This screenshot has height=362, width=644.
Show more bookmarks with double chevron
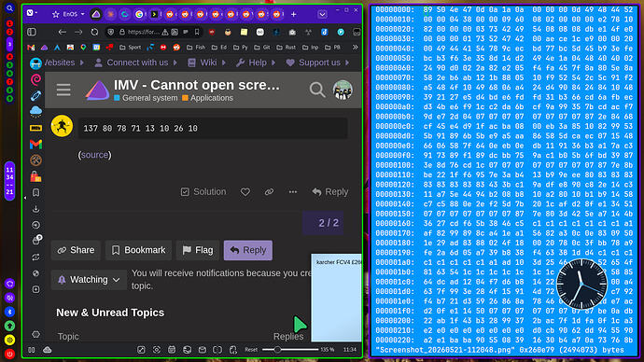[x=355, y=48]
